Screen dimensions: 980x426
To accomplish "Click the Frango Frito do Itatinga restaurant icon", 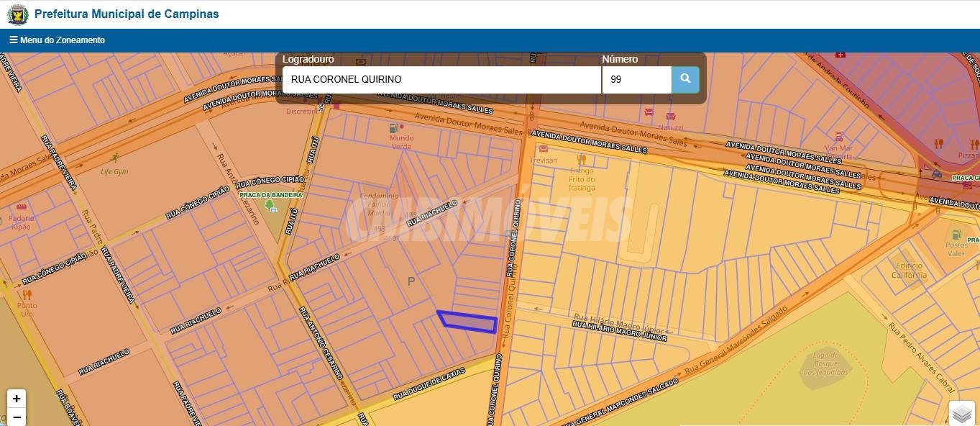I will 582,159.
